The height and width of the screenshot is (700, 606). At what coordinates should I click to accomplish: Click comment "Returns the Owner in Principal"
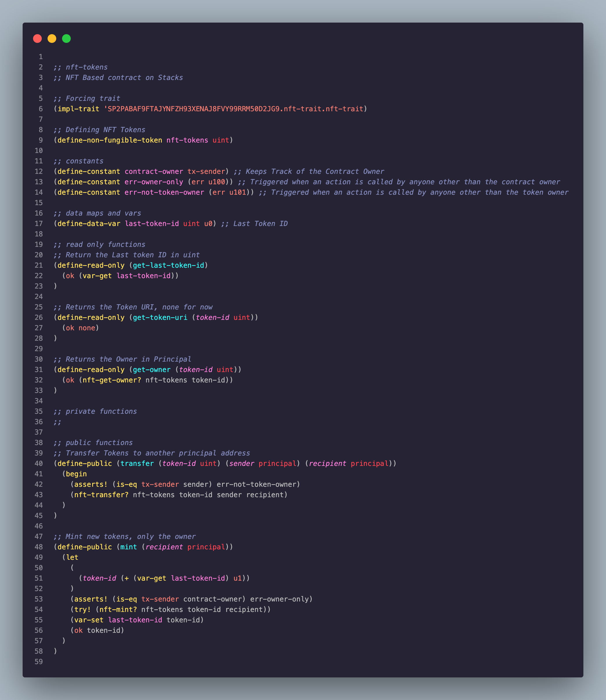click(128, 359)
